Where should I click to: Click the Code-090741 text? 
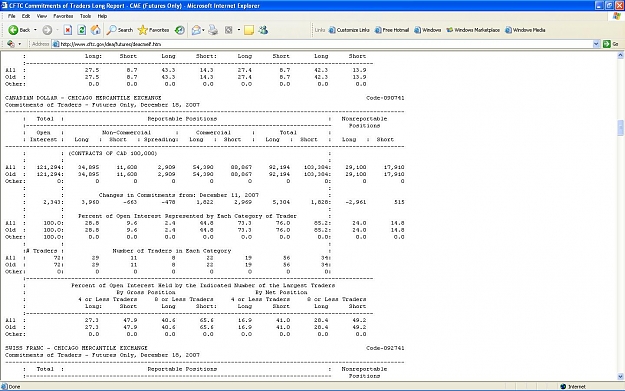(385, 98)
